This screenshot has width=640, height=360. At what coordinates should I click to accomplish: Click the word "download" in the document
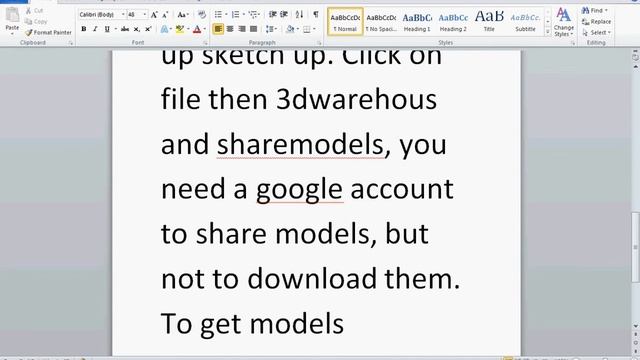click(312, 279)
